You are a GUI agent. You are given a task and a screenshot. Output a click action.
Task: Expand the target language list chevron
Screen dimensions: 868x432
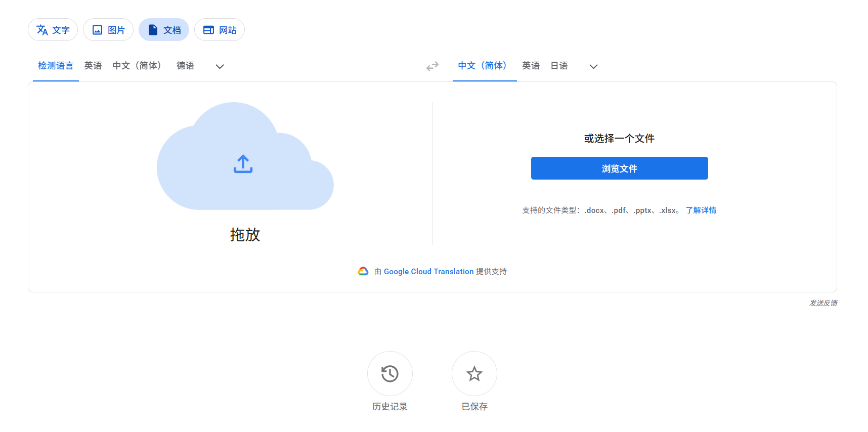coord(593,66)
